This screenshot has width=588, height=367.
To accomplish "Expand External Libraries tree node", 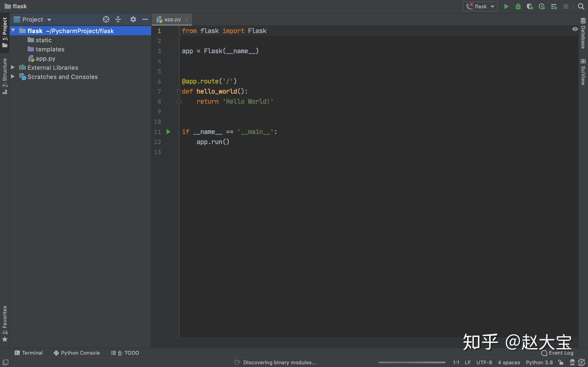I will pyautogui.click(x=13, y=67).
